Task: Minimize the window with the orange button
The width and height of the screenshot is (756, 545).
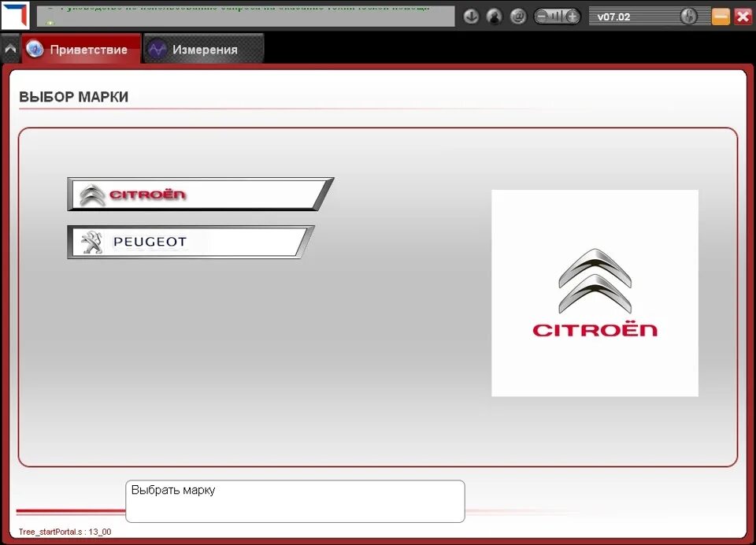Action: click(721, 17)
